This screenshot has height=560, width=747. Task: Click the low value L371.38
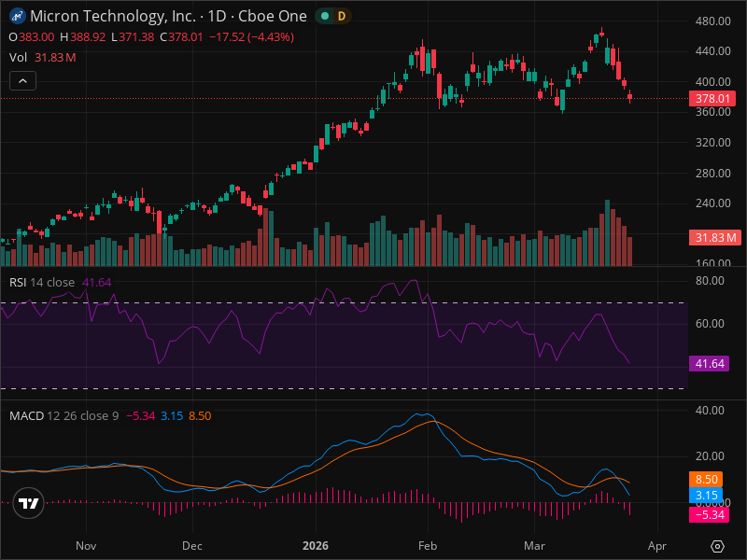(133, 37)
